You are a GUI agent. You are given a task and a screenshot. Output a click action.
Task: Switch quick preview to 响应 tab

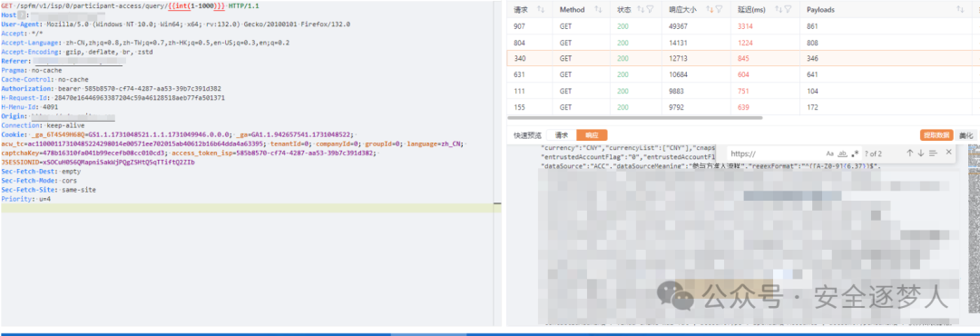[x=592, y=135]
